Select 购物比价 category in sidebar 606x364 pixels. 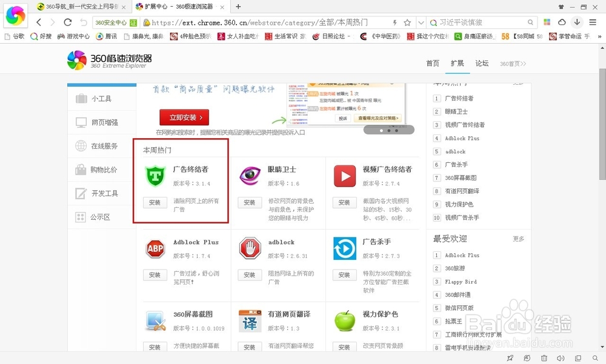click(x=102, y=170)
